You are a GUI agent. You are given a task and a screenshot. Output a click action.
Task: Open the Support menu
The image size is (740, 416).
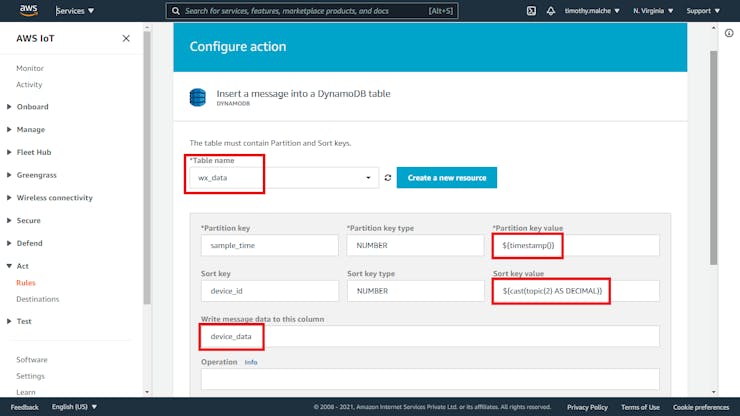(x=703, y=10)
